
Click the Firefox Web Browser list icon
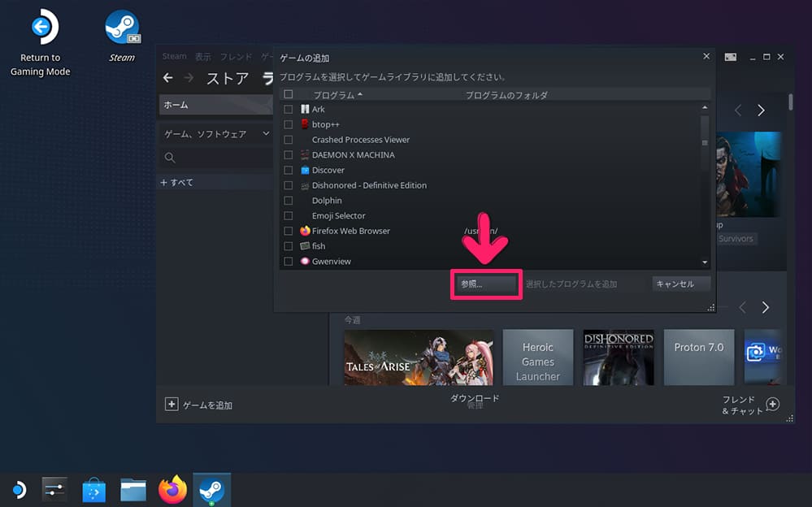tap(305, 231)
